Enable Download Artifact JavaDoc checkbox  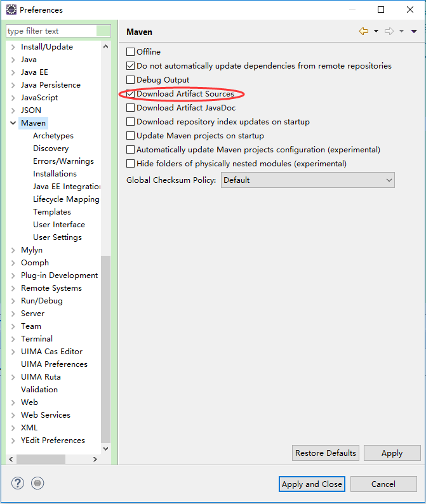click(x=130, y=108)
